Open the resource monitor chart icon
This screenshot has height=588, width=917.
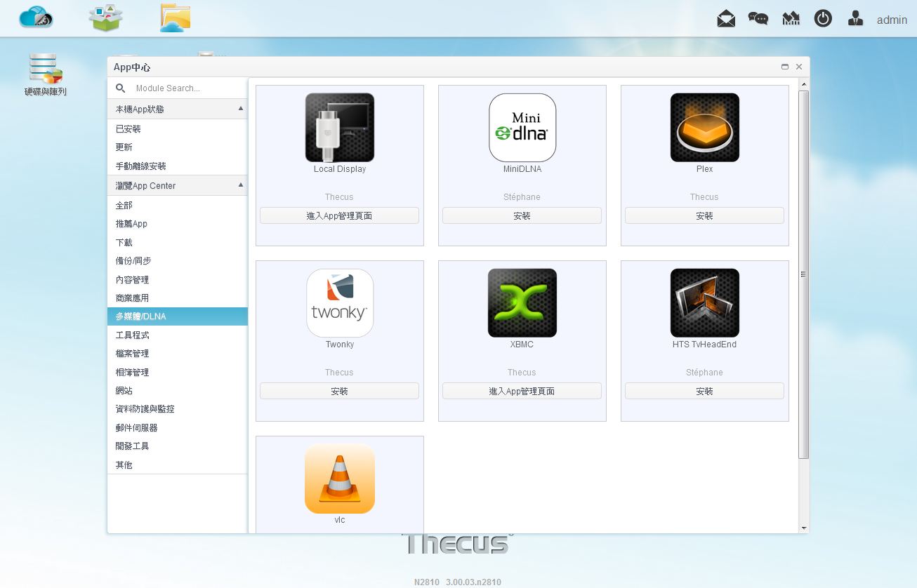[791, 19]
